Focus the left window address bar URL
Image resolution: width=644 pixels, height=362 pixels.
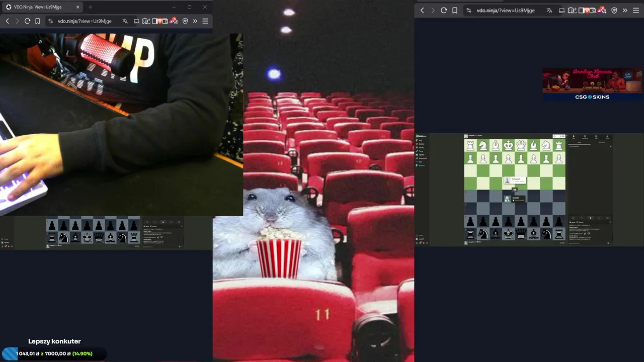(x=85, y=21)
